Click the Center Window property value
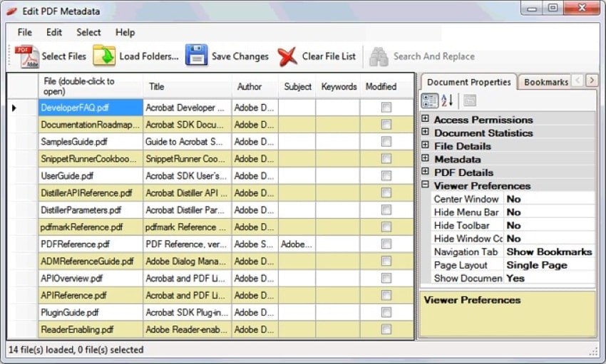The width and height of the screenshot is (606, 364). pyautogui.click(x=549, y=199)
